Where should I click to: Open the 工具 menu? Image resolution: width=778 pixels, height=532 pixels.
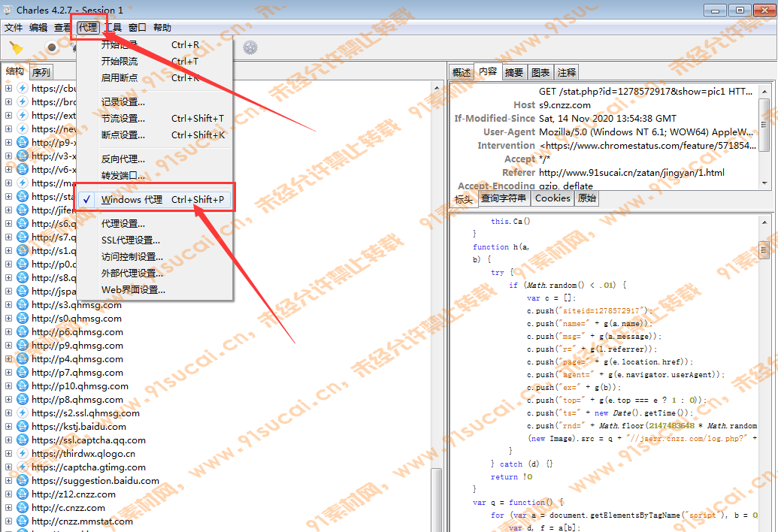113,28
